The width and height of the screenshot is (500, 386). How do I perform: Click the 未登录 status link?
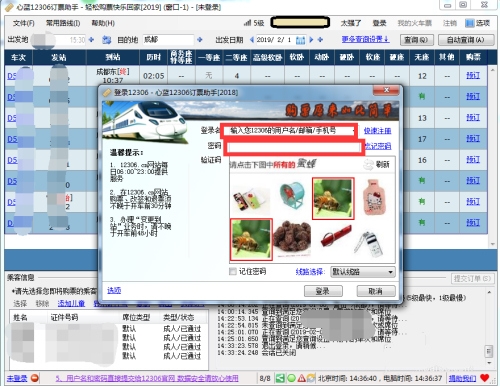pos(17,378)
